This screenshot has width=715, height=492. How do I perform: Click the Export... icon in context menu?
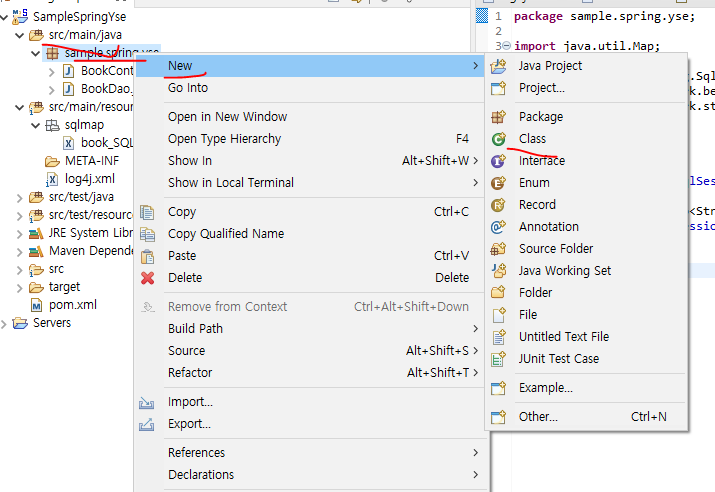pos(146,425)
